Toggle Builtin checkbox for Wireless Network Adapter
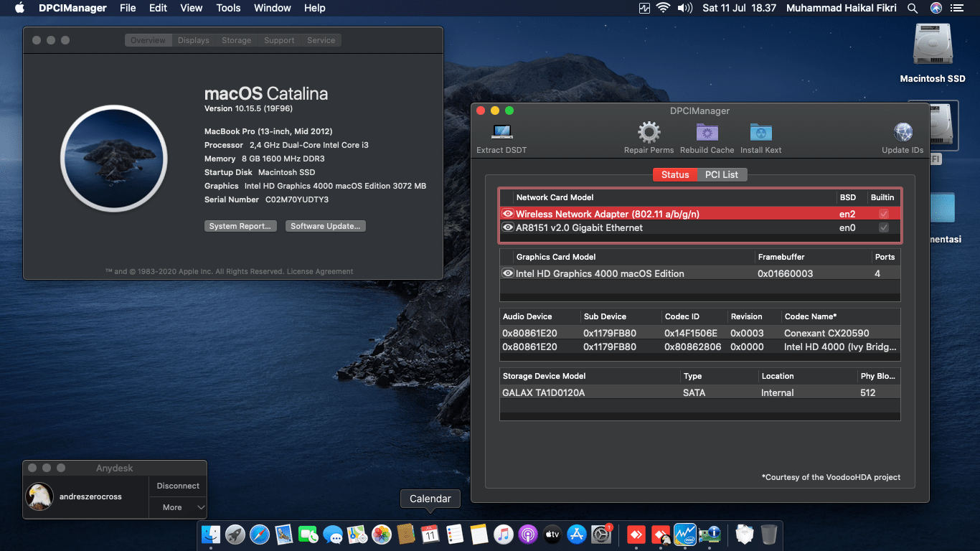Image resolution: width=980 pixels, height=551 pixels. coord(884,214)
